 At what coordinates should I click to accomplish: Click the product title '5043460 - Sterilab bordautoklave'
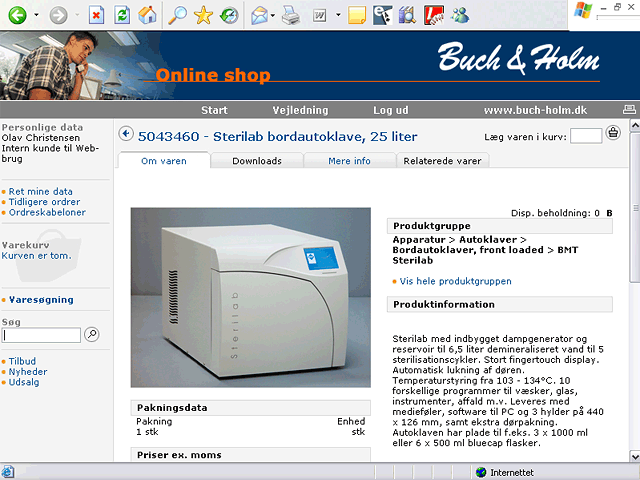278,136
